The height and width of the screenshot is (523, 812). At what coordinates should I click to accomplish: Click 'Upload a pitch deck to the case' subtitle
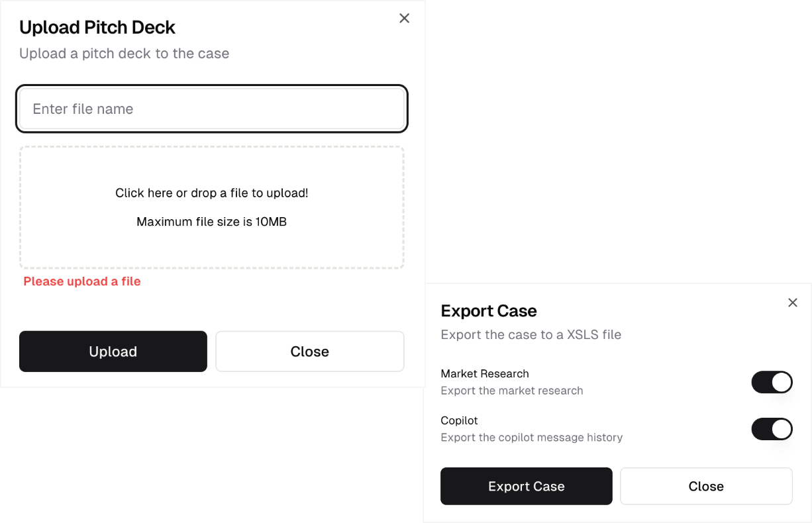[124, 54]
